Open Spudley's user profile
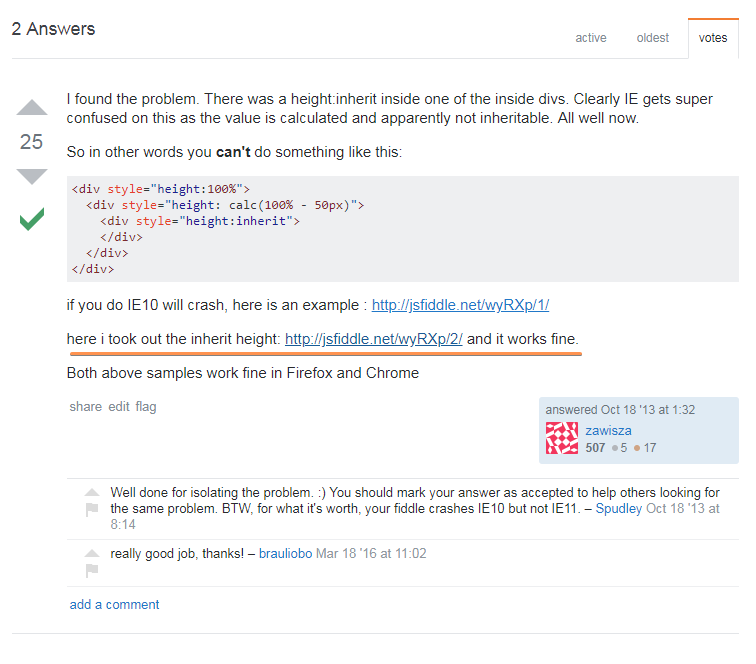 tap(619, 509)
